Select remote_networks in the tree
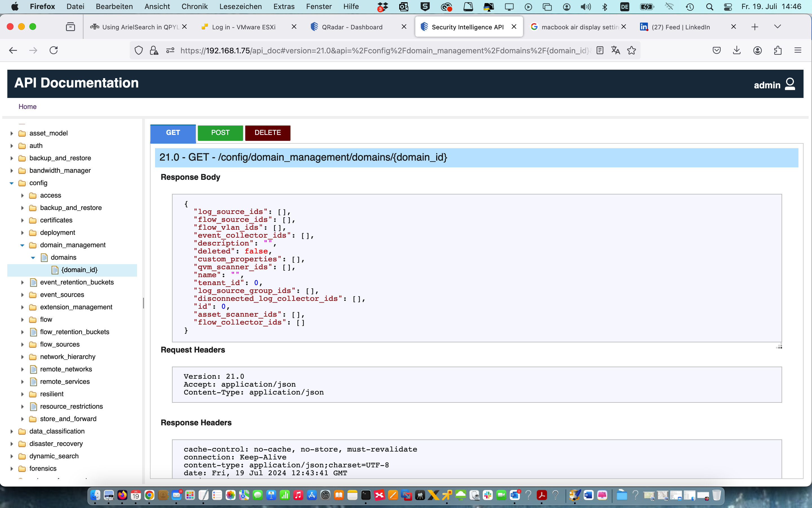 tap(66, 369)
